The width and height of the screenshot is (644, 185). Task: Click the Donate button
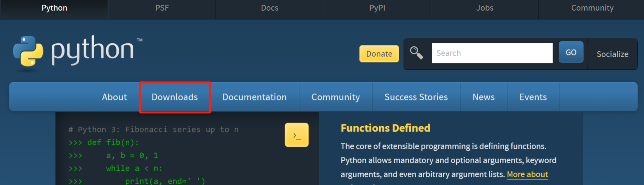(x=379, y=54)
